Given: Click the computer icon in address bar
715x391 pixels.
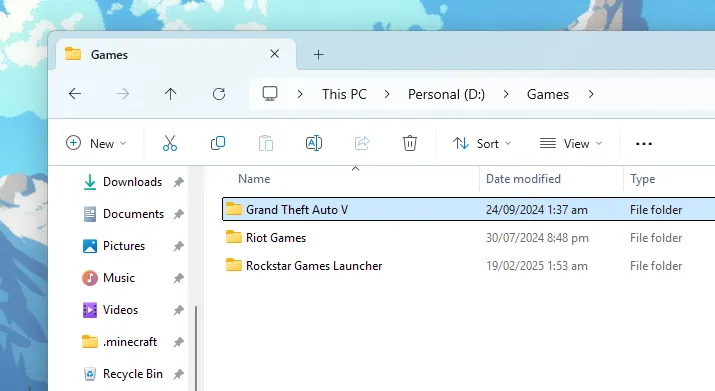Looking at the screenshot, I should coord(269,94).
